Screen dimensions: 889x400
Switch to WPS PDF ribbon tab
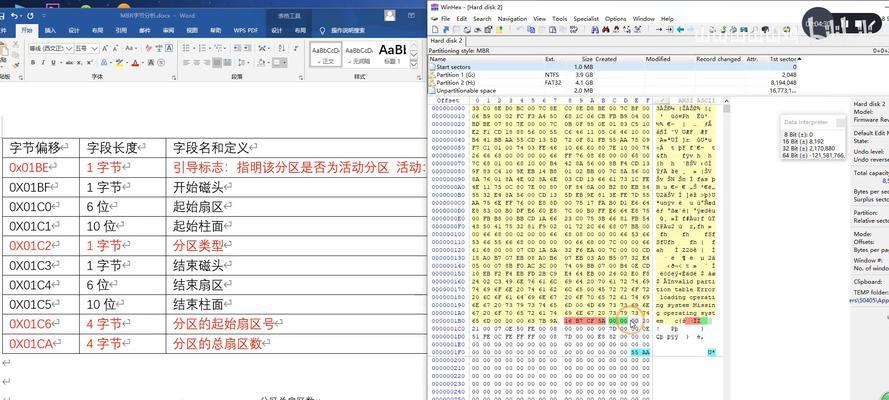pyautogui.click(x=245, y=31)
